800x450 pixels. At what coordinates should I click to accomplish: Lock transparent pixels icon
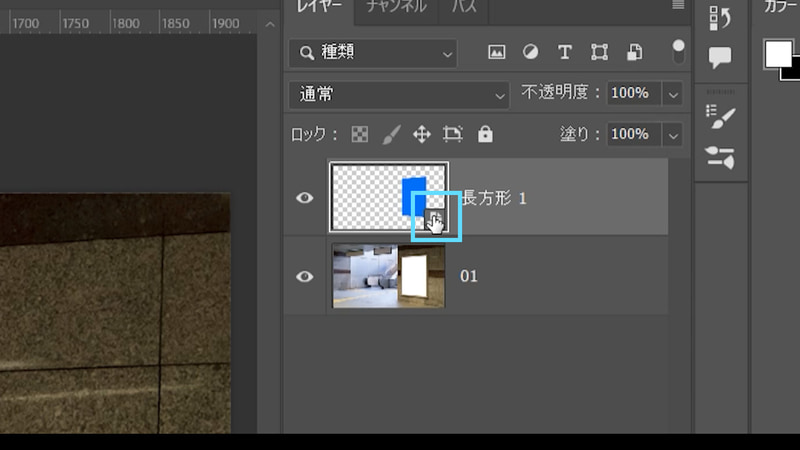point(360,134)
